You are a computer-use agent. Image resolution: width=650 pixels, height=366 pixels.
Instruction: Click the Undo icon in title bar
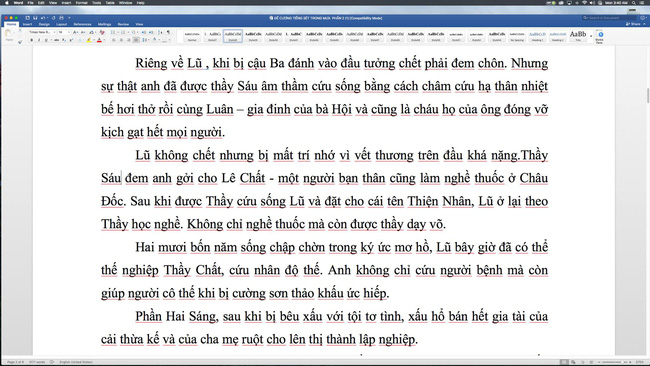point(43,18)
